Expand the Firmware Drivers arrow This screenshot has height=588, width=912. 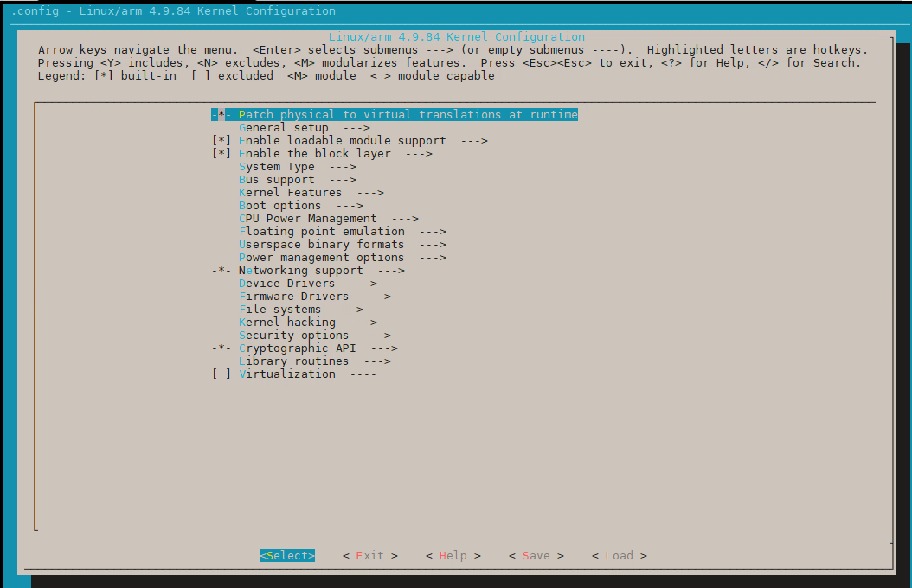click(377, 297)
